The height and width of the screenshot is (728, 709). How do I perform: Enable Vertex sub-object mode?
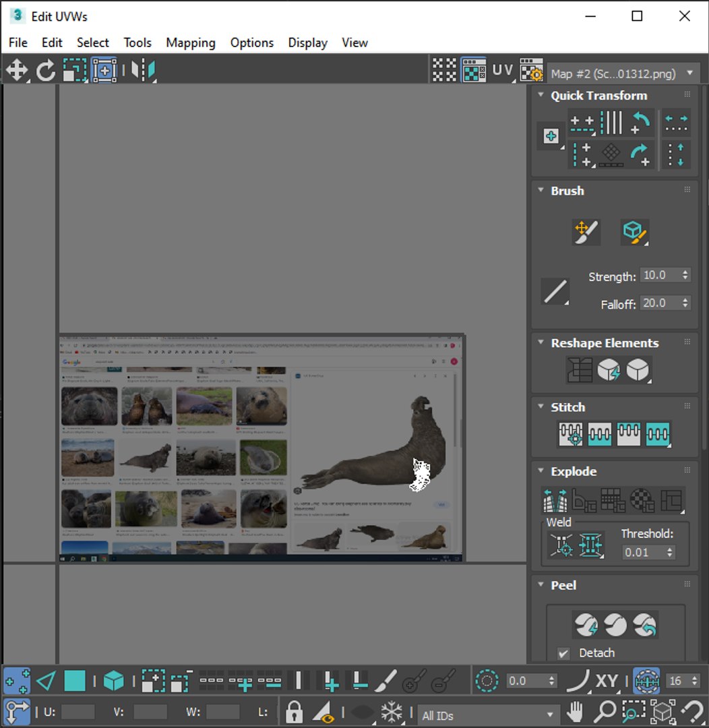(x=17, y=681)
